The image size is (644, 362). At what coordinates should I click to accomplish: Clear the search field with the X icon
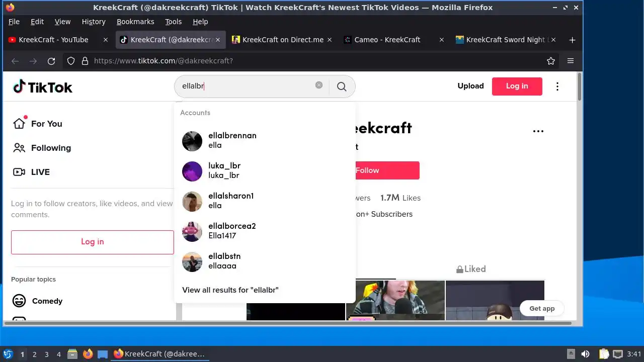[319, 85]
